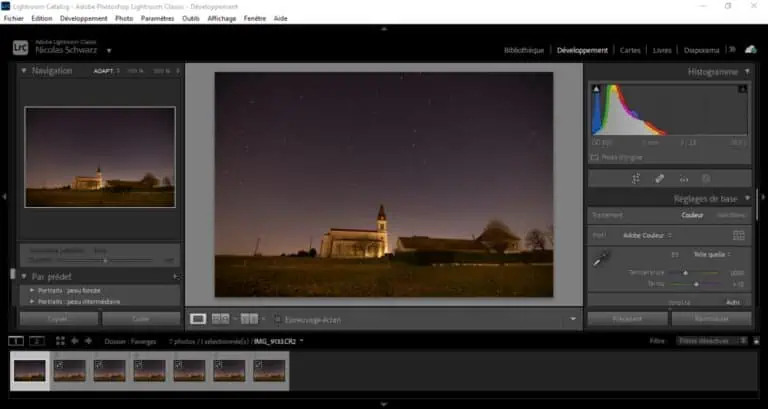The image size is (768, 409).
Task: Open IMG file name dropdown in filmstrip bar
Action: pyautogui.click(x=278, y=341)
